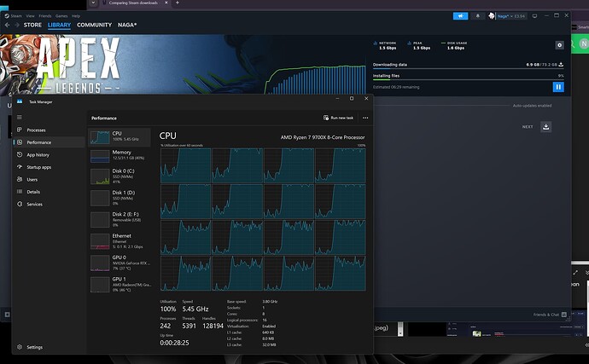Open the View menu in Steam

click(30, 16)
